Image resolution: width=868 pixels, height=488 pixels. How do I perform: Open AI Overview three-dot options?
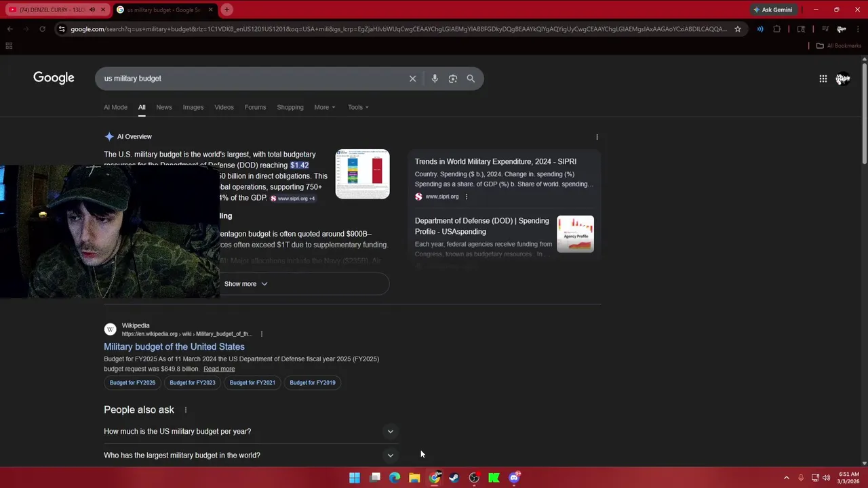pyautogui.click(x=597, y=137)
